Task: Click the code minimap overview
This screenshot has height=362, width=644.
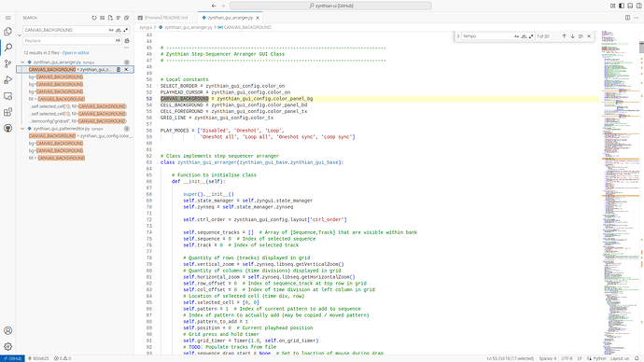Action: click(x=620, y=192)
